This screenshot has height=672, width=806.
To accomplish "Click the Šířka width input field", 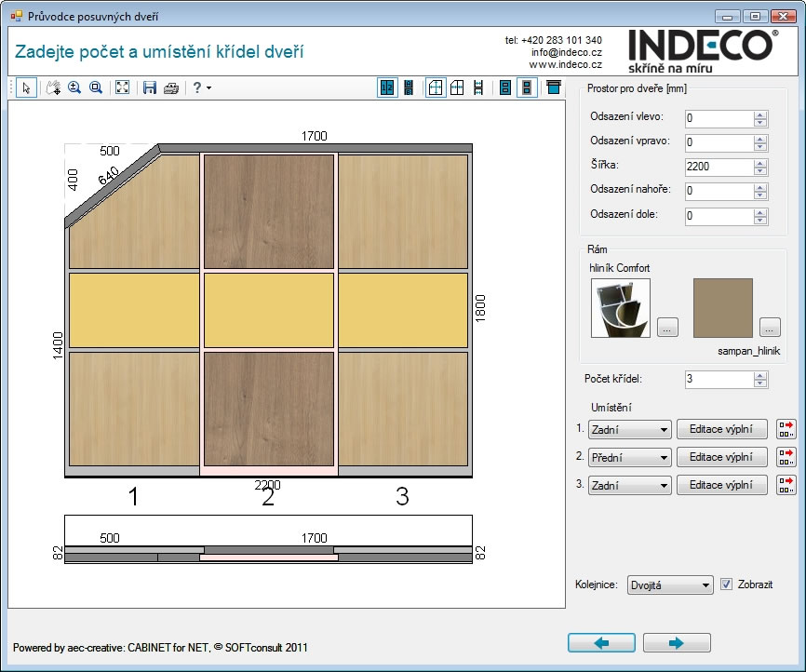I will coord(718,168).
